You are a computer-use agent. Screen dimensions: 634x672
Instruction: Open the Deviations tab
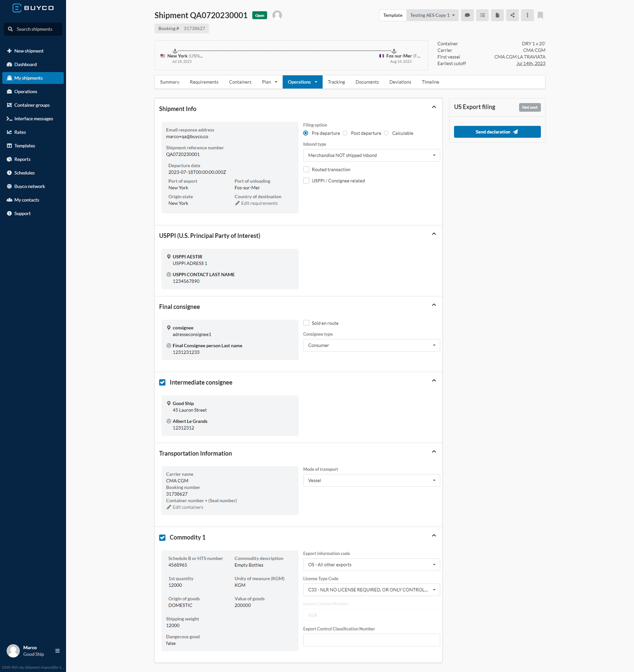400,82
